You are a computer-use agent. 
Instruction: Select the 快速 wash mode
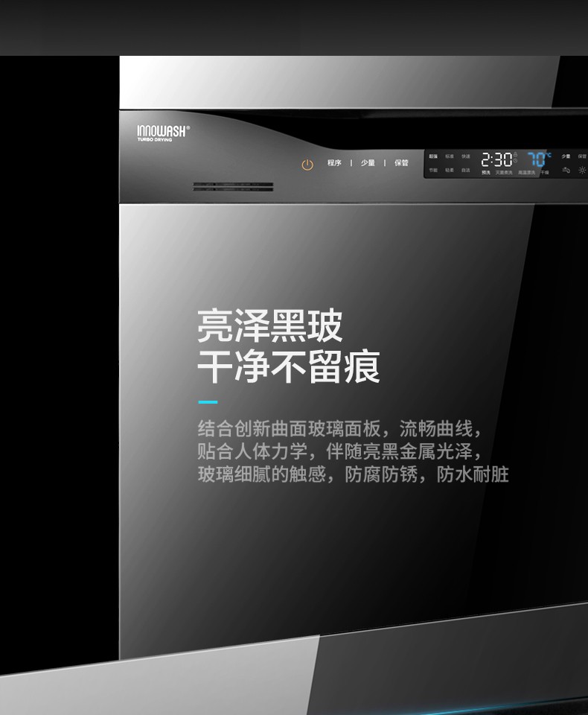[466, 156]
